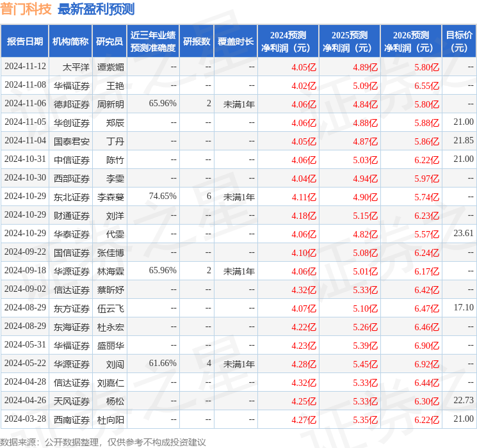The height and width of the screenshot is (448, 477).
Task: Select 2024 forecast 4.18亿
Action: click(303, 216)
